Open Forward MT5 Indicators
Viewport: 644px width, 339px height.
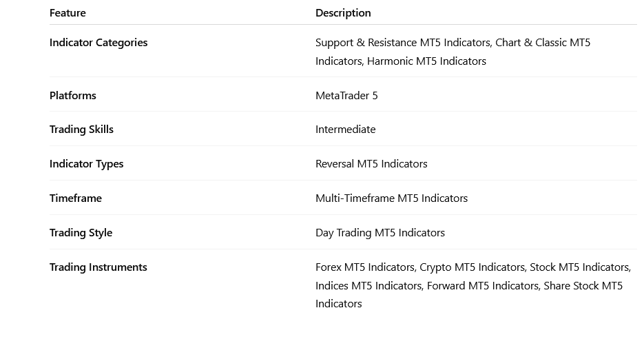click(x=482, y=286)
